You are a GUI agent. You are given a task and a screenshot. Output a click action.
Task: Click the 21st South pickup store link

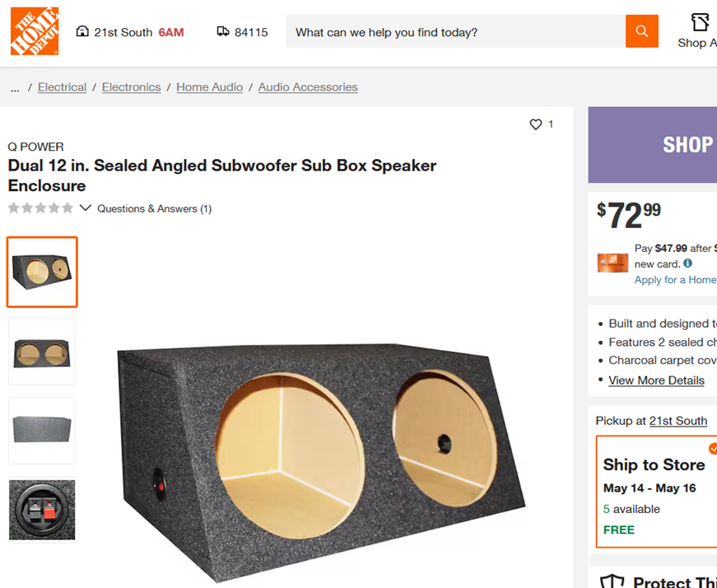click(677, 421)
